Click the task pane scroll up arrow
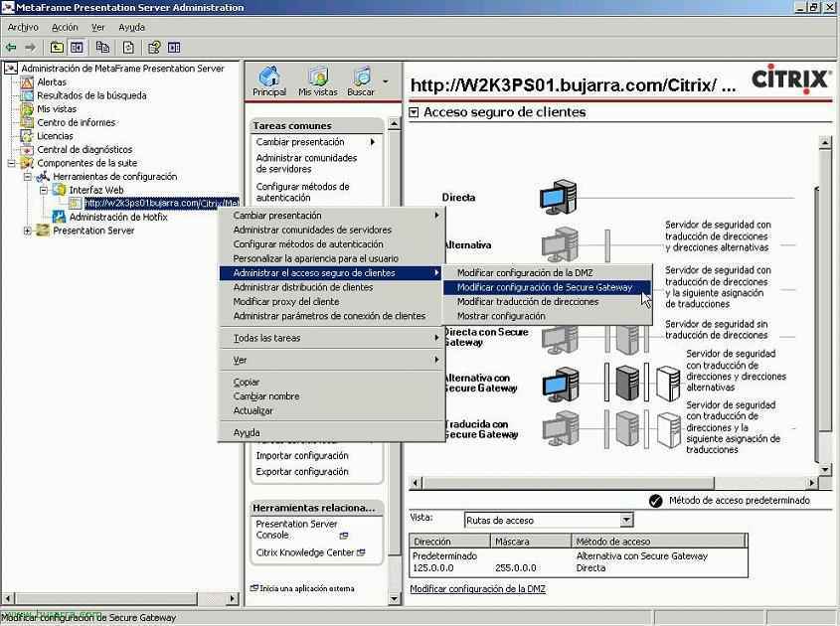Image resolution: width=840 pixels, height=626 pixels. point(394,124)
